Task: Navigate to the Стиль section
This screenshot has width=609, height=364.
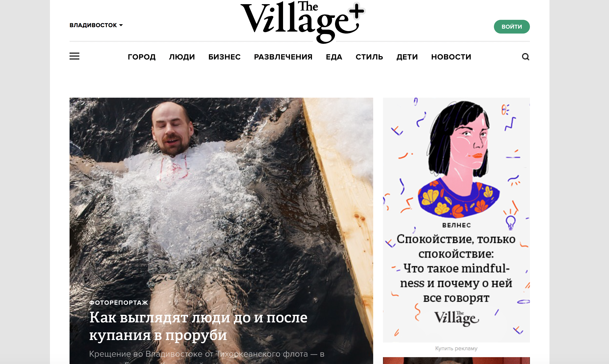Action: pos(369,57)
